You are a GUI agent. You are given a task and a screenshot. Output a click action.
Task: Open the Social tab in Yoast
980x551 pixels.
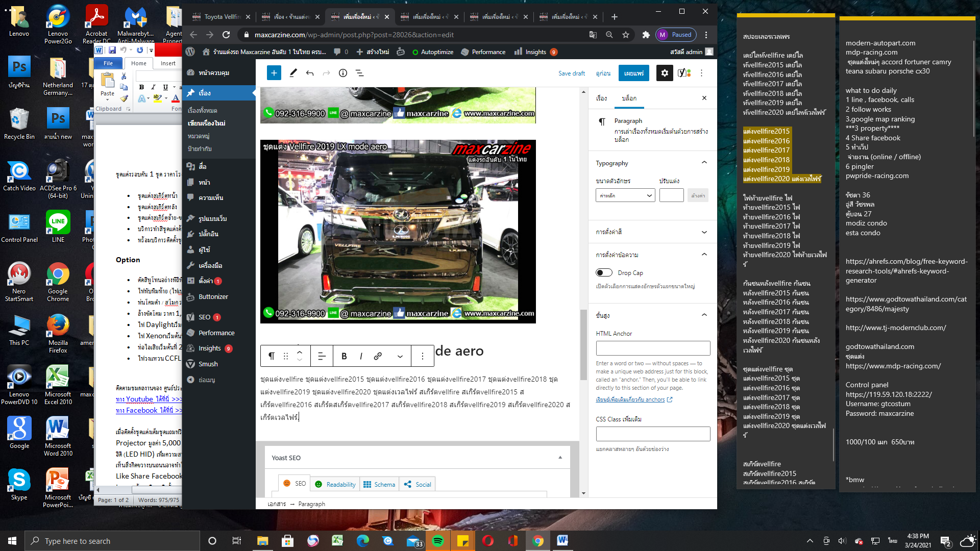click(x=418, y=484)
